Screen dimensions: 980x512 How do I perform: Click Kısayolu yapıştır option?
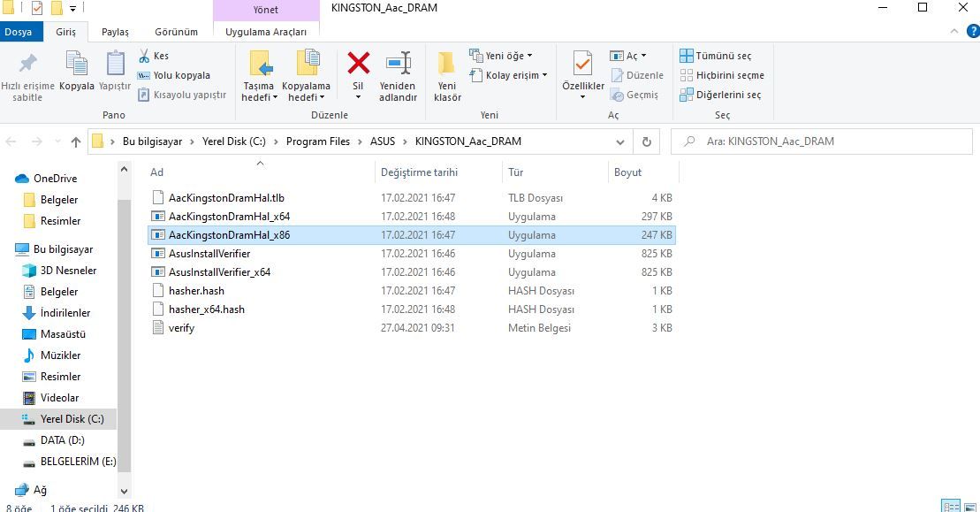182,95
